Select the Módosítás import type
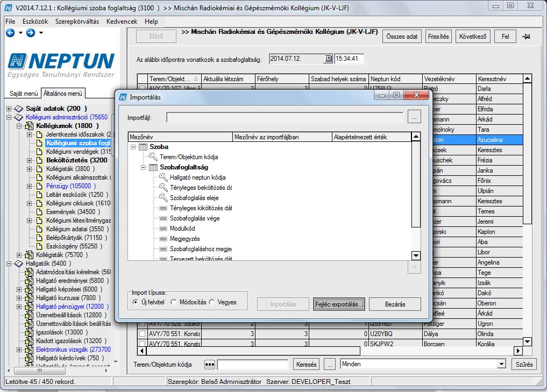547x392 pixels. [x=173, y=302]
